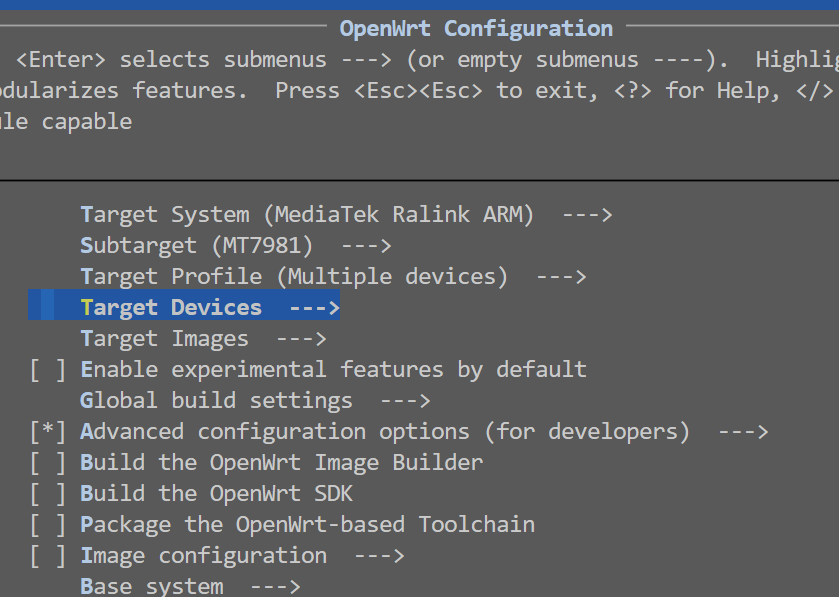Open the Target Images submenu
The image size is (839, 597).
203,339
